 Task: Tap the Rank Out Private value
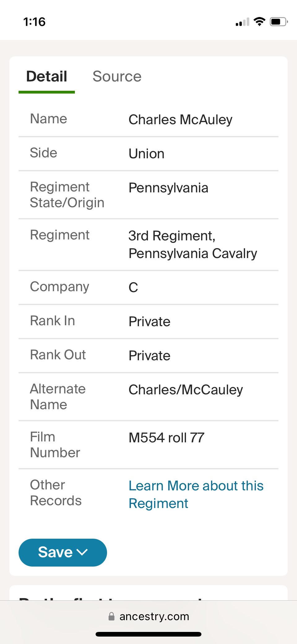coord(149,356)
